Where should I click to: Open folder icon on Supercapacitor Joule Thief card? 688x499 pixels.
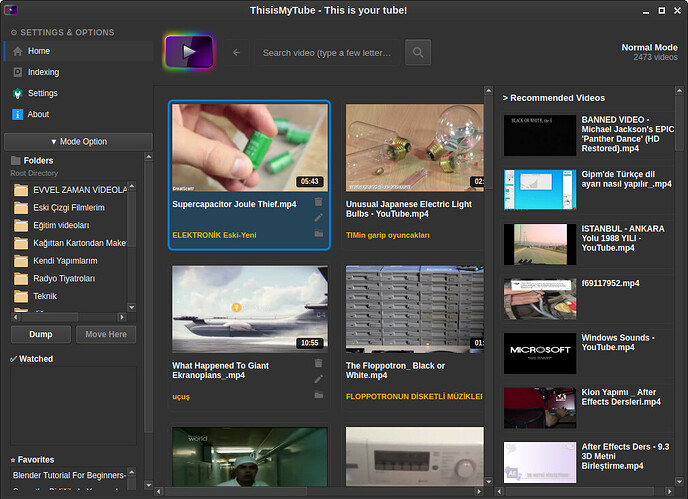click(x=319, y=234)
